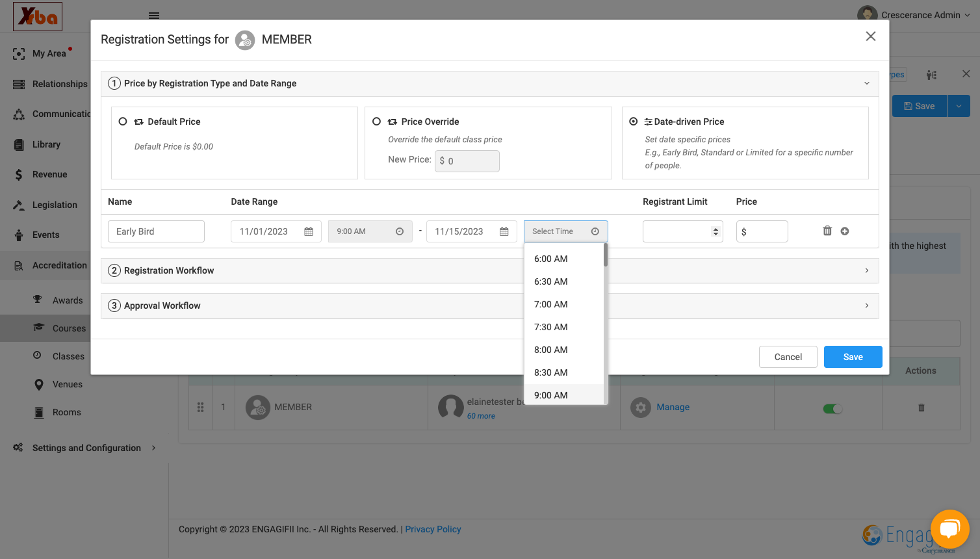Toggle the MEMBER row switch
The width and height of the screenshot is (980, 559).
[x=832, y=409]
